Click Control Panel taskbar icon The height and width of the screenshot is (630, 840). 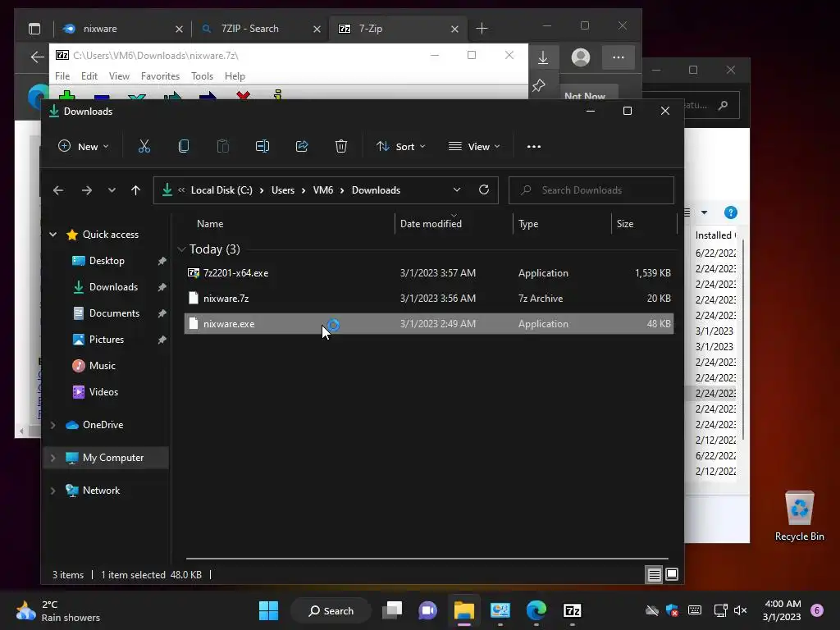[500, 610]
